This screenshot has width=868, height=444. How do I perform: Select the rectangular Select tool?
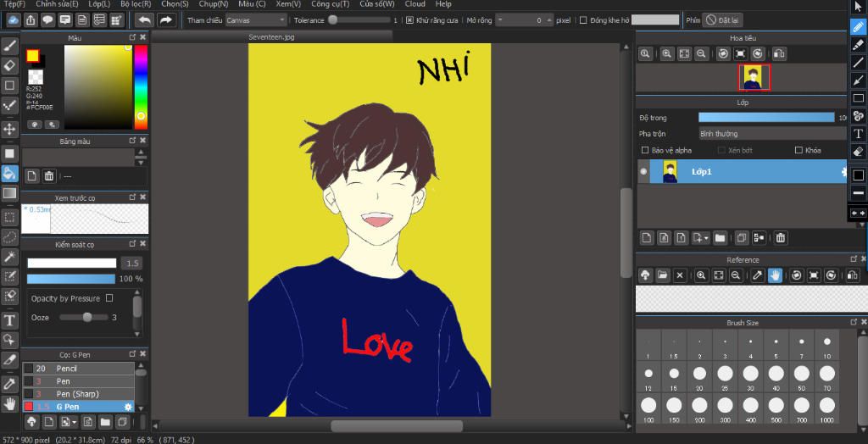pyautogui.click(x=10, y=217)
